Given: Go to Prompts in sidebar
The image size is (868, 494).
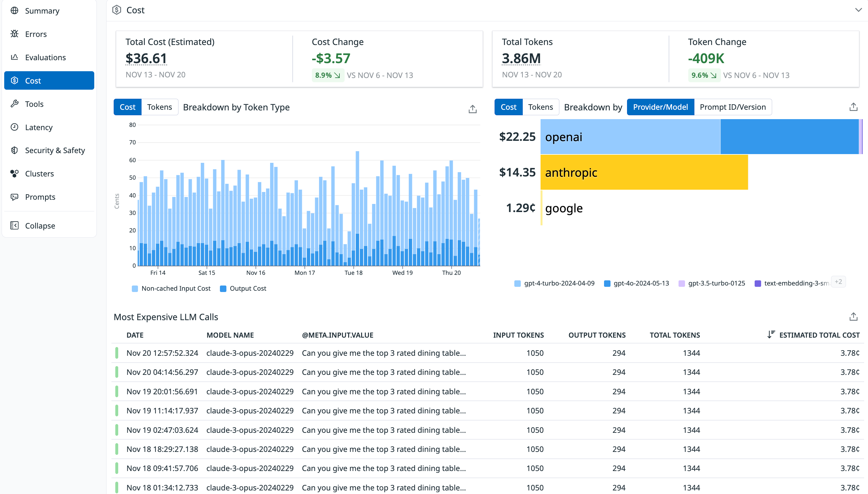Looking at the screenshot, I should click(x=40, y=197).
